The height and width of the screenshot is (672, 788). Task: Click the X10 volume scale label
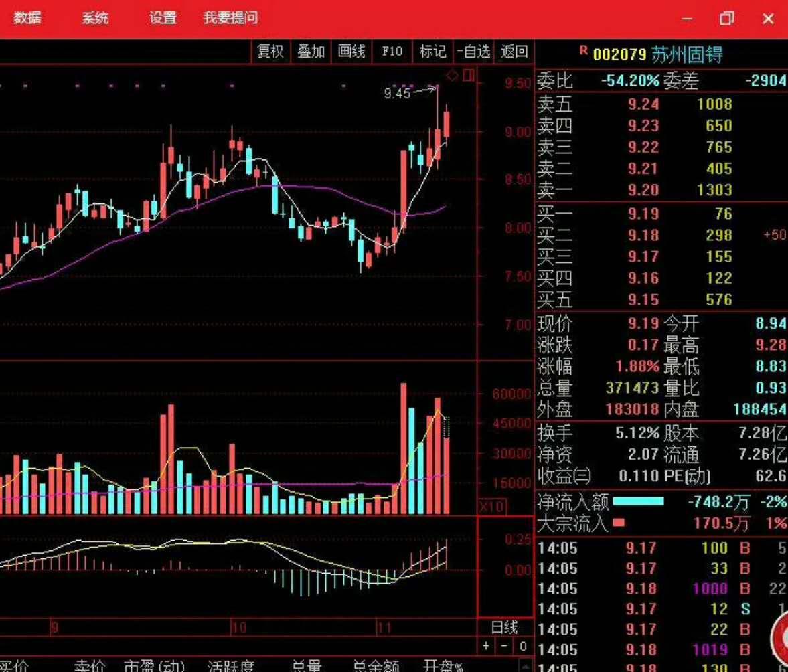pyautogui.click(x=492, y=506)
